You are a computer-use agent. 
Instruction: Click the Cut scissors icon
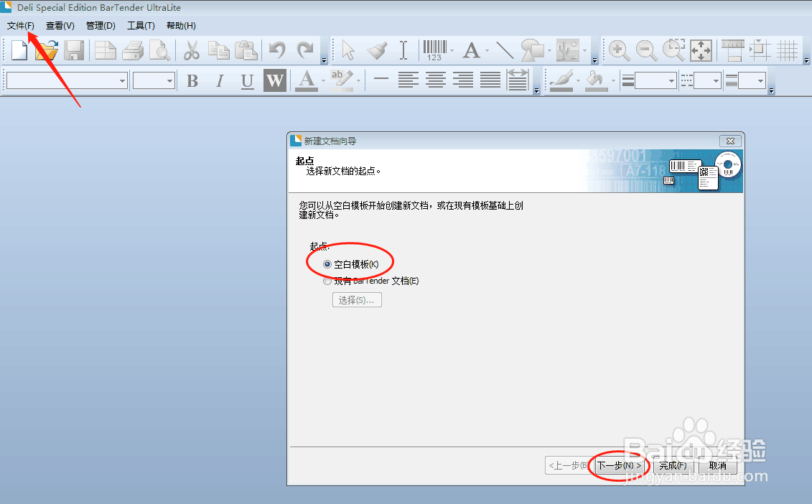pos(191,50)
